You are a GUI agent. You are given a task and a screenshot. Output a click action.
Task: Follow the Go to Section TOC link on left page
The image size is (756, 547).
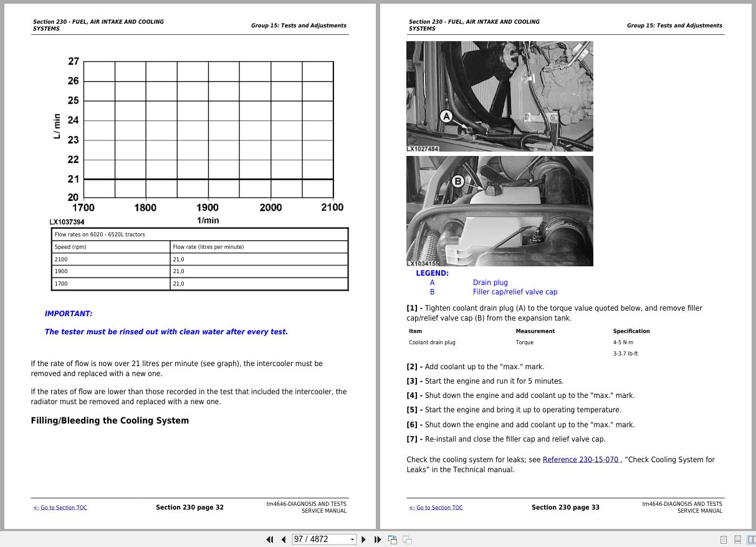click(60, 508)
